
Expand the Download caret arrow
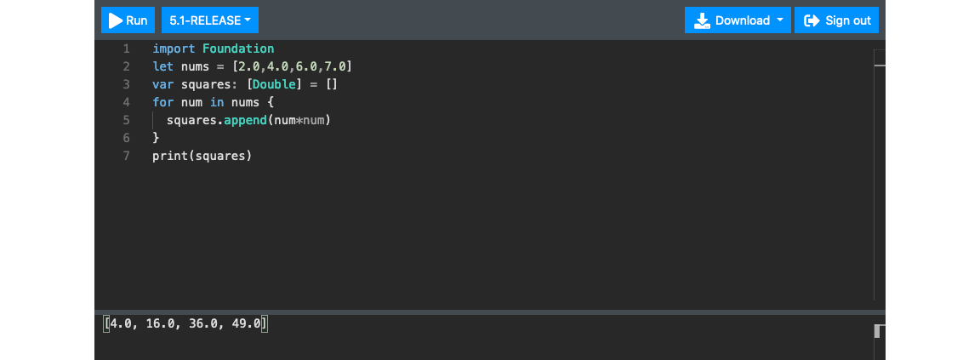tap(779, 20)
